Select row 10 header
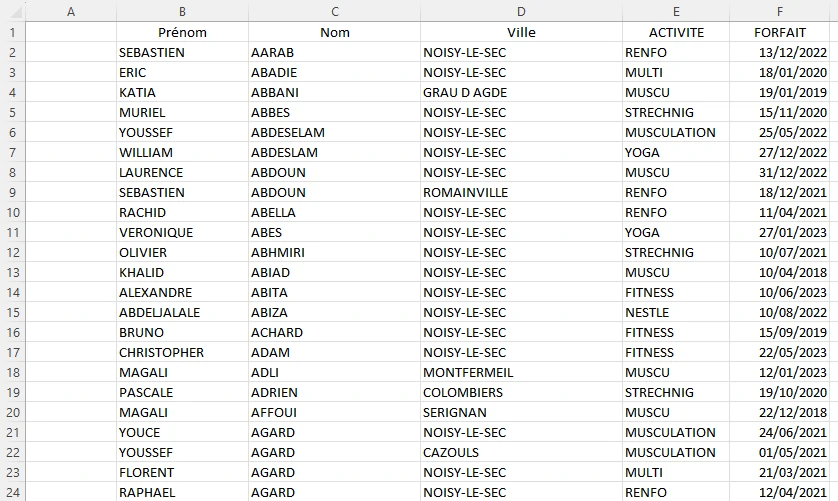838x501 pixels. [11, 212]
